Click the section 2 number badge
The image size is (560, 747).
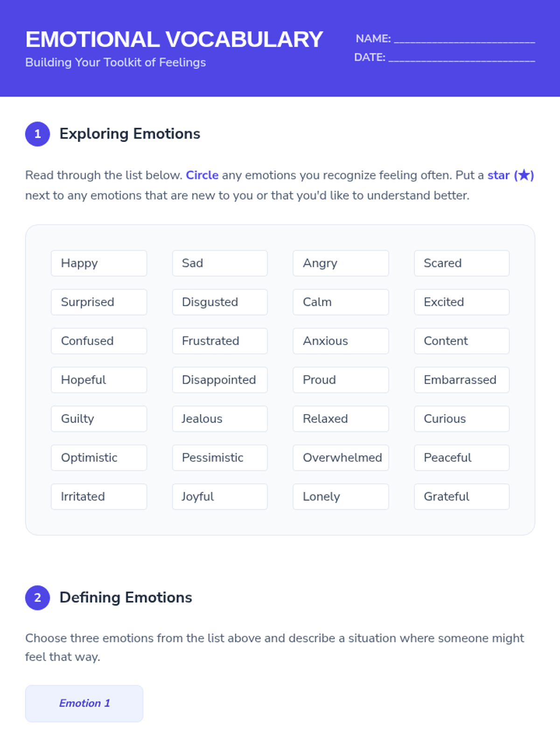point(37,598)
